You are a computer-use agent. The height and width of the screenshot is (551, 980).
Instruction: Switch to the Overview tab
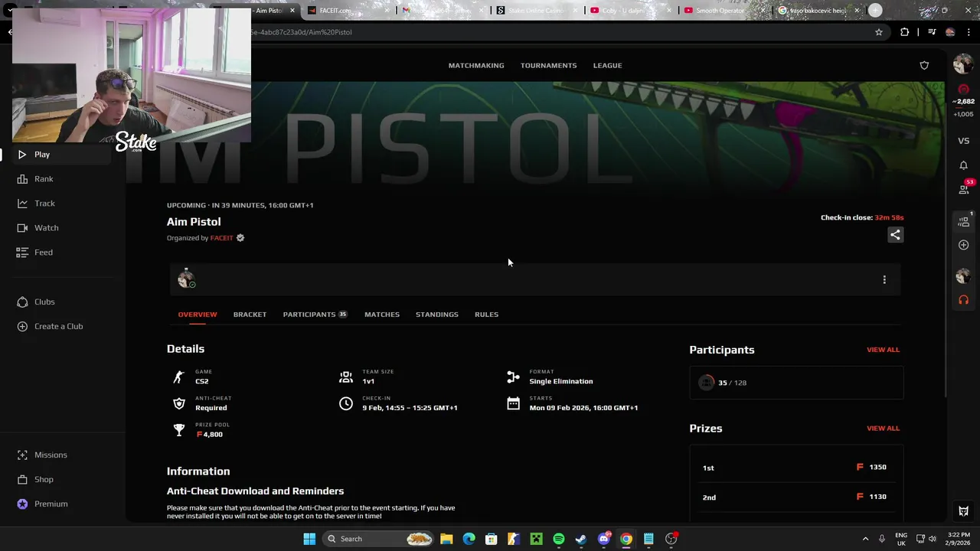click(x=198, y=315)
